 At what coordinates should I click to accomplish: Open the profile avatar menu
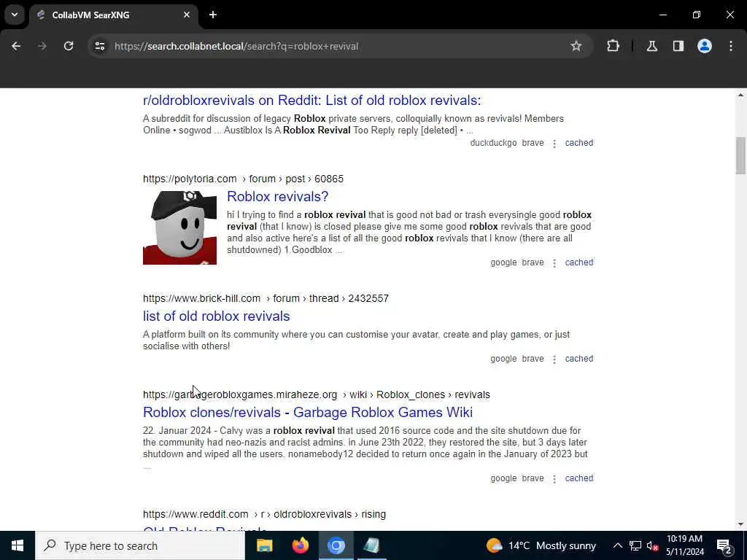pos(705,46)
